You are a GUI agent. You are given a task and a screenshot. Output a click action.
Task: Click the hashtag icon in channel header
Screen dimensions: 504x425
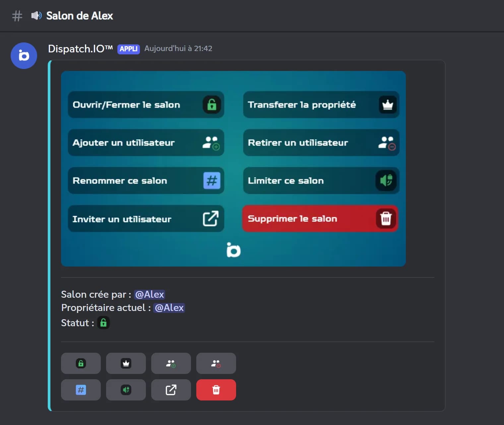[x=17, y=16]
